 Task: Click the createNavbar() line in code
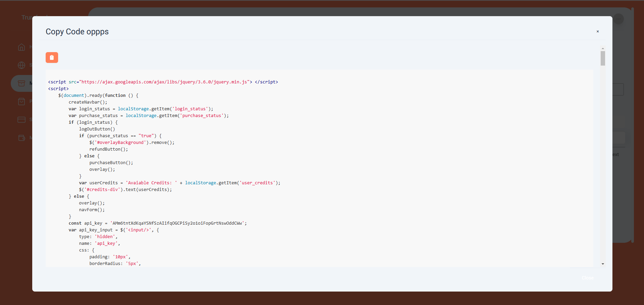[x=88, y=102]
